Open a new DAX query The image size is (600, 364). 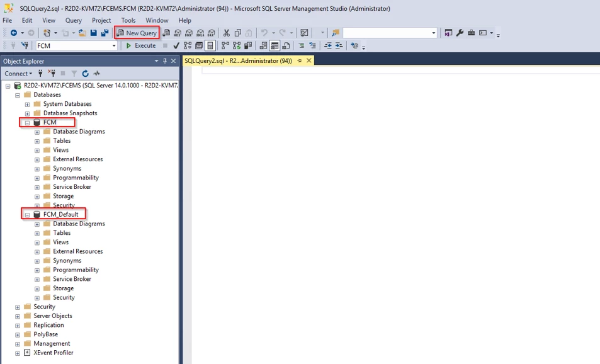(211, 33)
